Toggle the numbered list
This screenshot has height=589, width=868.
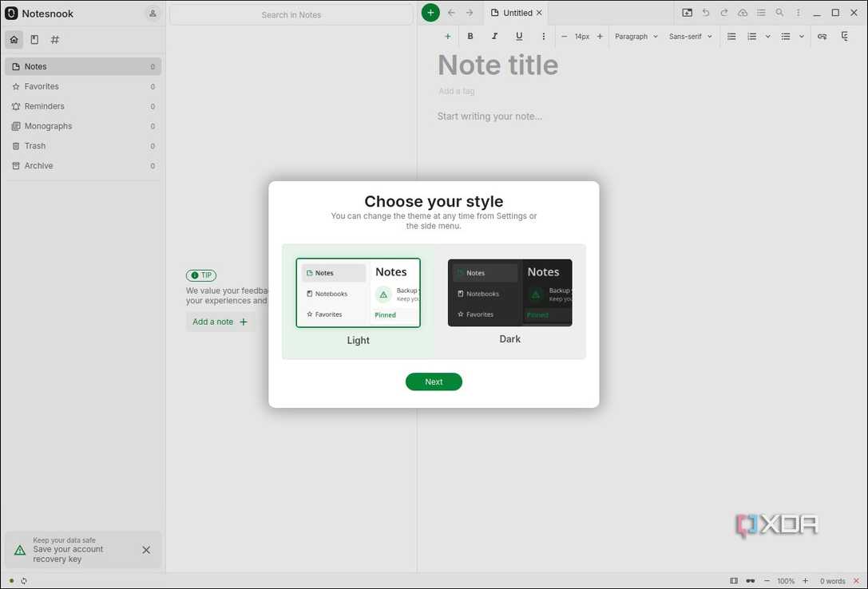(x=751, y=37)
